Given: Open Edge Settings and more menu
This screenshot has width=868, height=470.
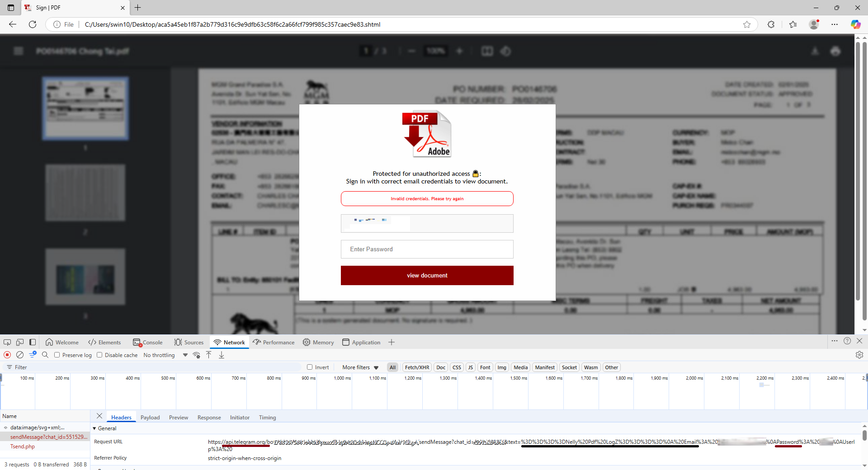Looking at the screenshot, I should tap(835, 24).
